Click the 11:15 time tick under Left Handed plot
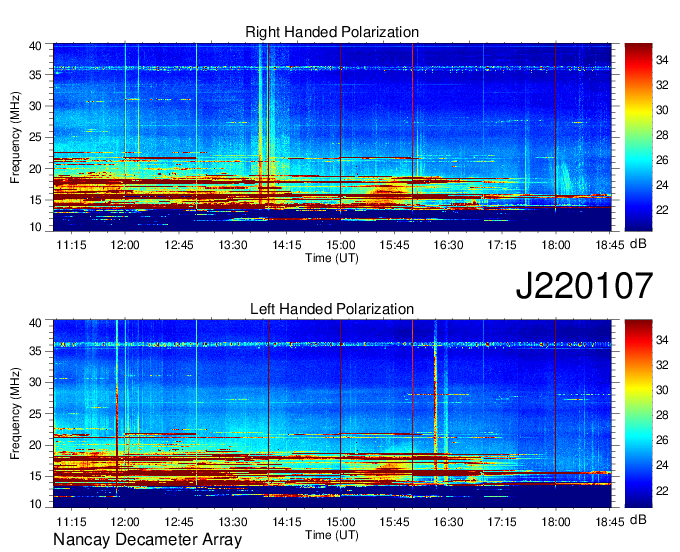 tap(71, 522)
